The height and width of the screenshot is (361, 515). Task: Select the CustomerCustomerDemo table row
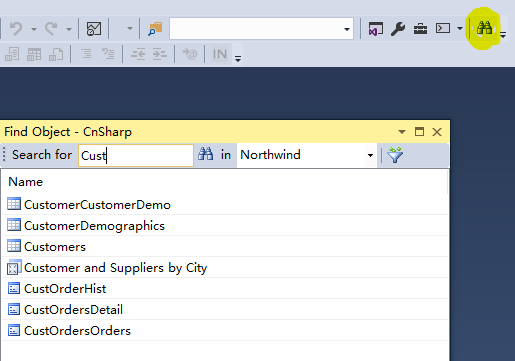[225, 204]
